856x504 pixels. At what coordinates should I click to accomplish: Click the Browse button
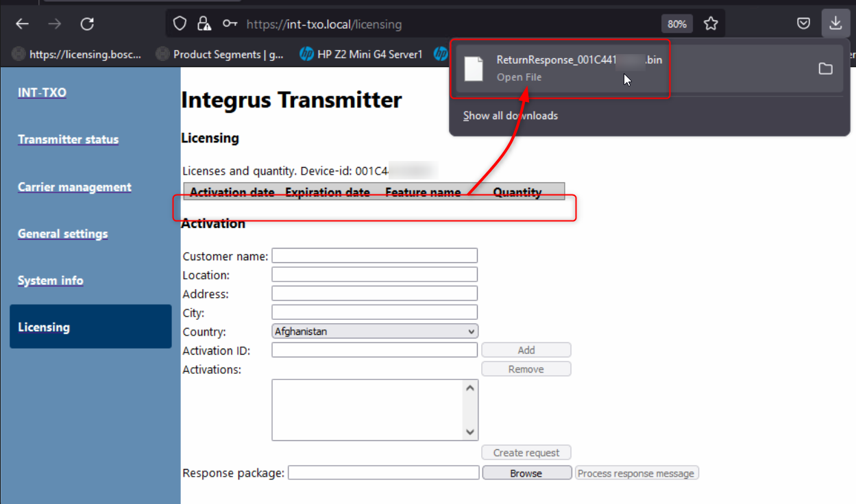[x=526, y=473]
